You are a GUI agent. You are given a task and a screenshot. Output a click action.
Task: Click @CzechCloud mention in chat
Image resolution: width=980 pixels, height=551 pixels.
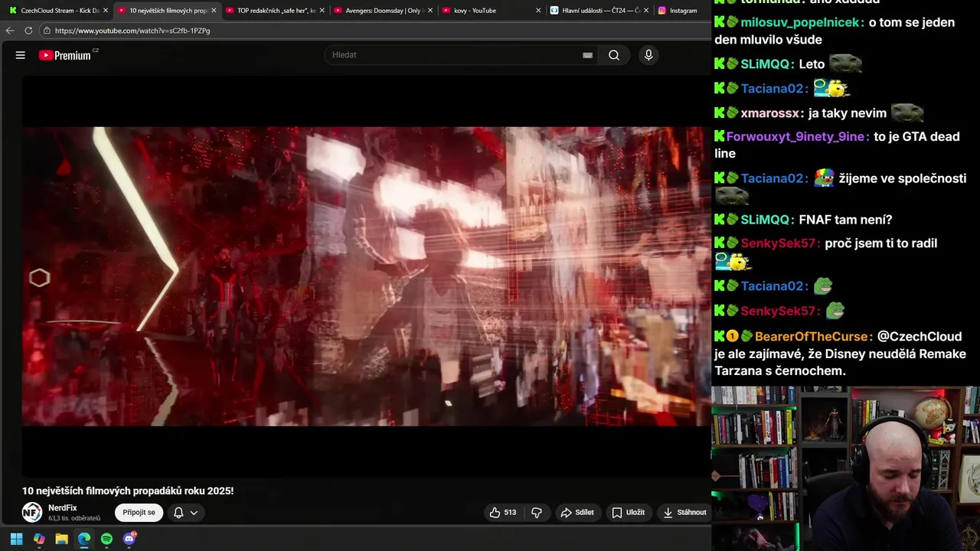tap(920, 337)
